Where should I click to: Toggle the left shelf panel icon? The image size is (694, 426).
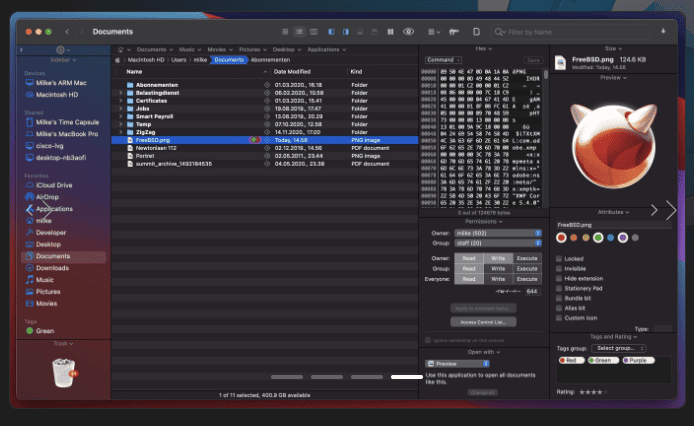click(331, 32)
